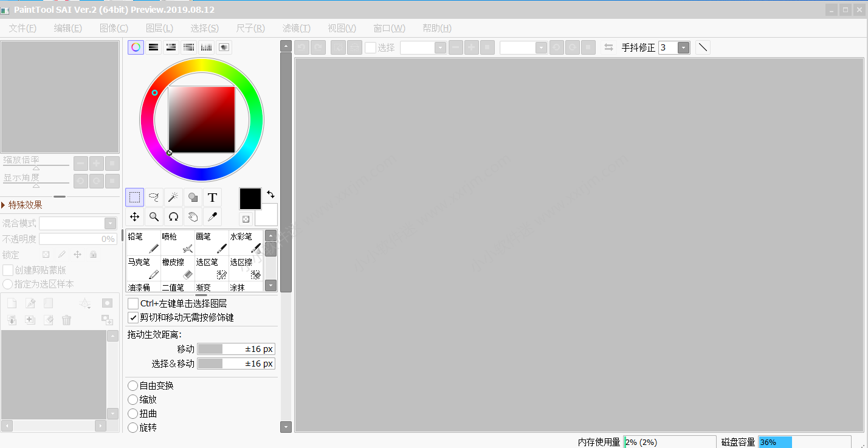This screenshot has height=448, width=868.
Task: Select the hand pan tool
Action: point(193,216)
